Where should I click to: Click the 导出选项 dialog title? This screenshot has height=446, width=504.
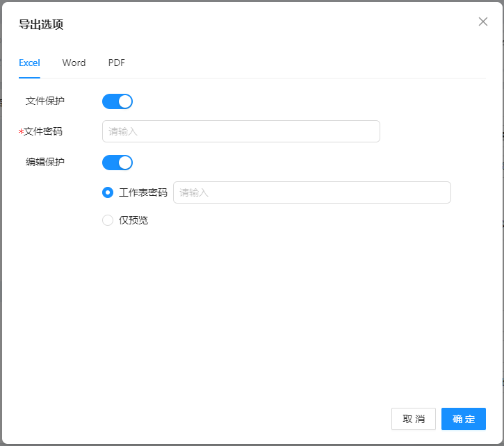click(41, 25)
